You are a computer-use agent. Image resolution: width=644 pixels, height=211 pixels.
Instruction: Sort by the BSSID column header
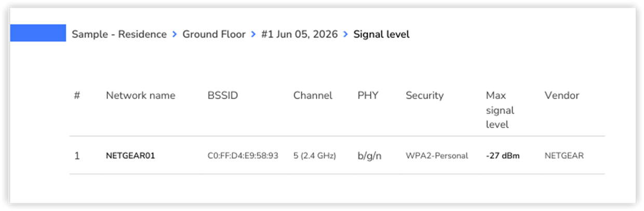coord(223,95)
